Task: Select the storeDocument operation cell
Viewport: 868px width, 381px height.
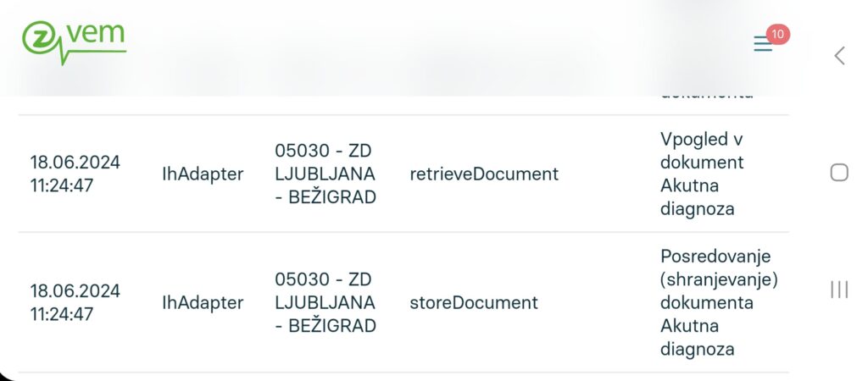Action: (x=474, y=302)
